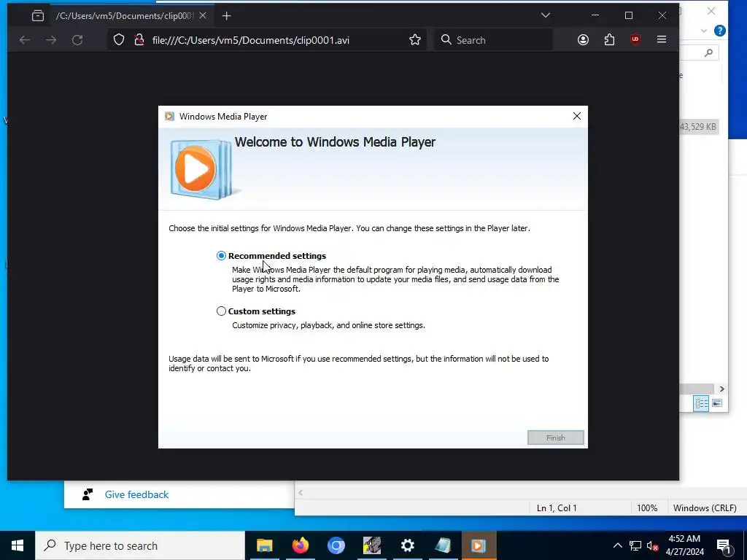Click the Windows (CRLF) status bar entry

pyautogui.click(x=705, y=508)
